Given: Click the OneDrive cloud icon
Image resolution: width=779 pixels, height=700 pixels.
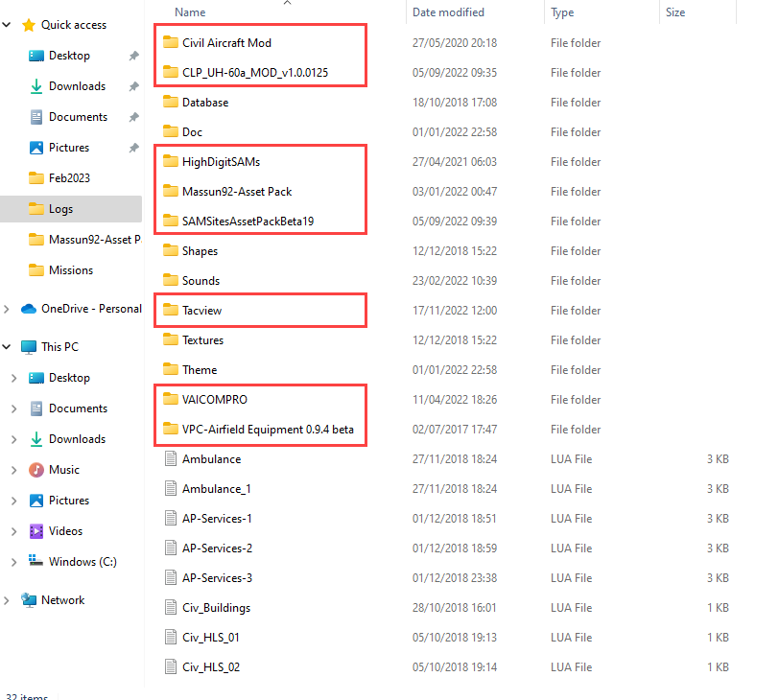Looking at the screenshot, I should (x=29, y=309).
